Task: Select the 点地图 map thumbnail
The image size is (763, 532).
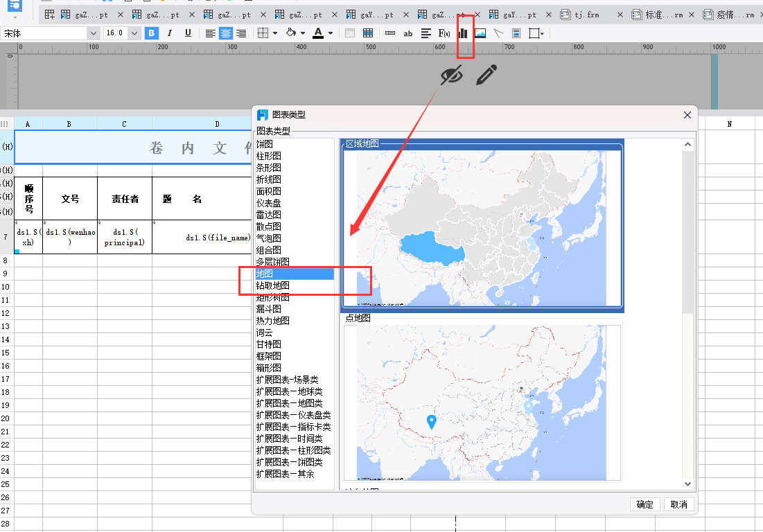Action: [482, 399]
